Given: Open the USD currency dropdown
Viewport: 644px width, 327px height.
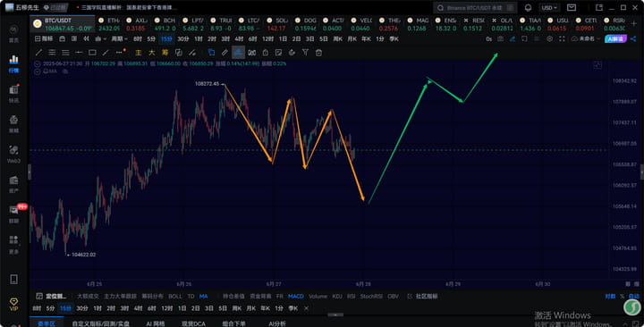Looking at the screenshot, I should [x=549, y=8].
